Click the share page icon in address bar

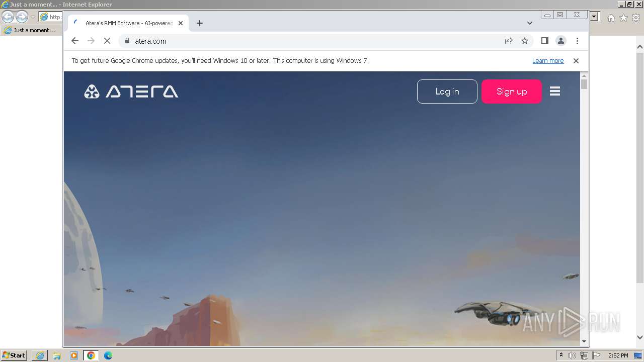coord(509,41)
